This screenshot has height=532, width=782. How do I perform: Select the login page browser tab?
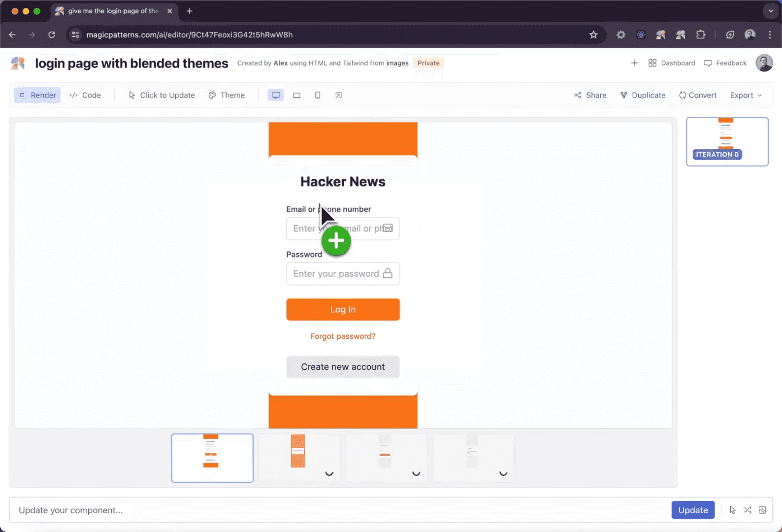(113, 11)
